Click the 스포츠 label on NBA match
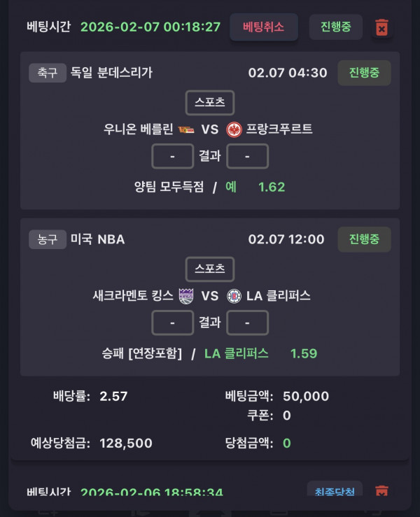 [209, 269]
